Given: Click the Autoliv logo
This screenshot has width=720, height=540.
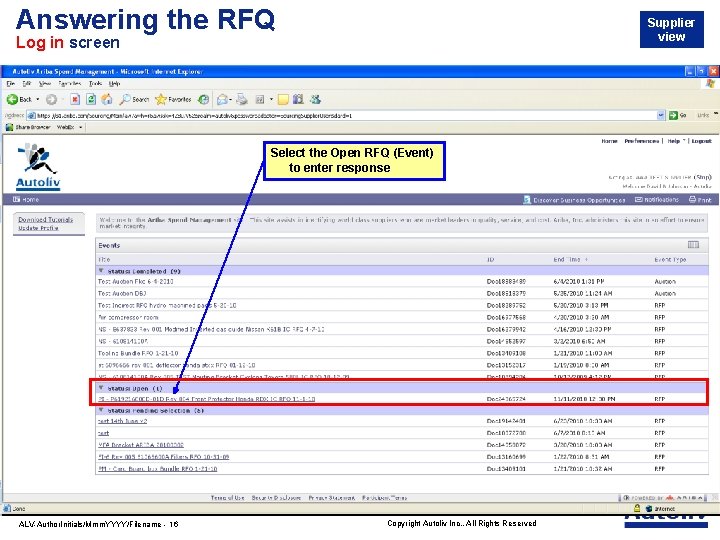Looking at the screenshot, I should pyautogui.click(x=38, y=167).
